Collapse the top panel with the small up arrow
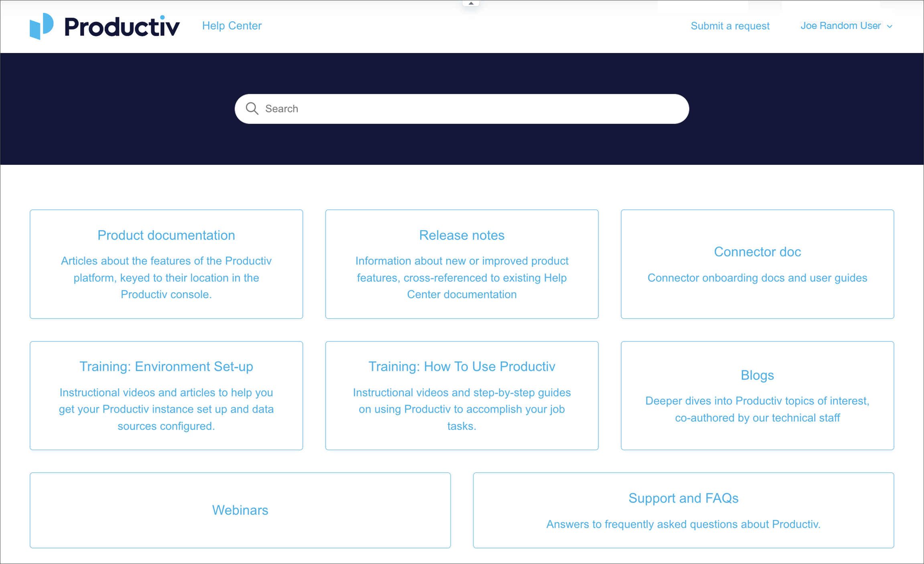The image size is (924, 564). (x=471, y=3)
